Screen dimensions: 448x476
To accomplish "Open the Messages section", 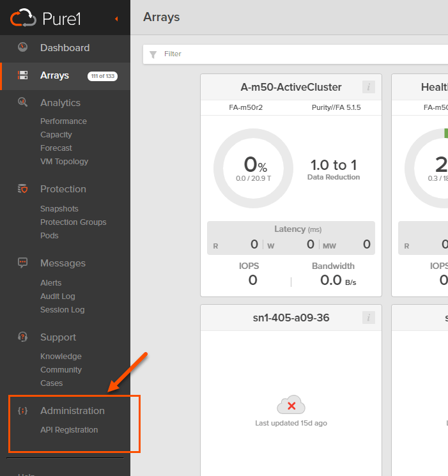I will (63, 263).
